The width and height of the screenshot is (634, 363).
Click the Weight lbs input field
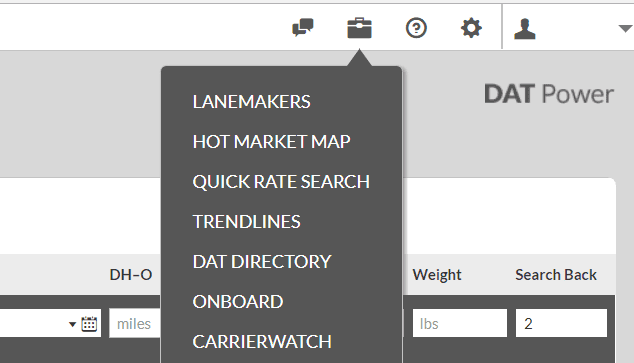[460, 323]
